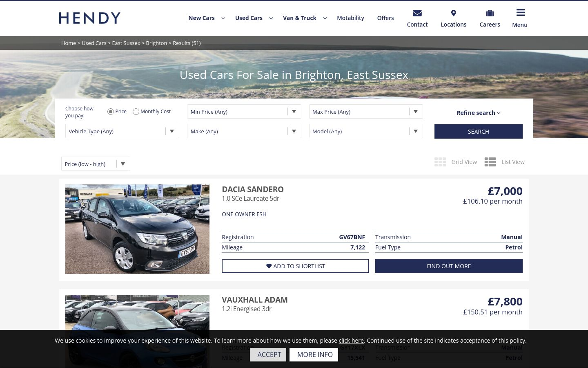Click the SEARCH button
Viewport: 588px width, 368px height.
(x=478, y=132)
